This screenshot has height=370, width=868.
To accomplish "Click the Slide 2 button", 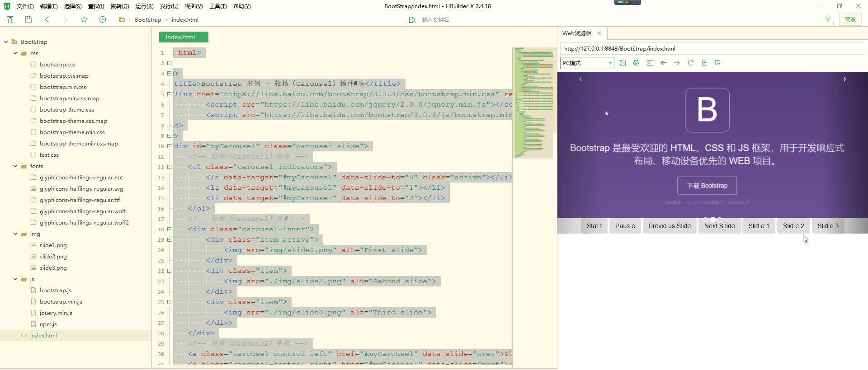I will point(793,226).
